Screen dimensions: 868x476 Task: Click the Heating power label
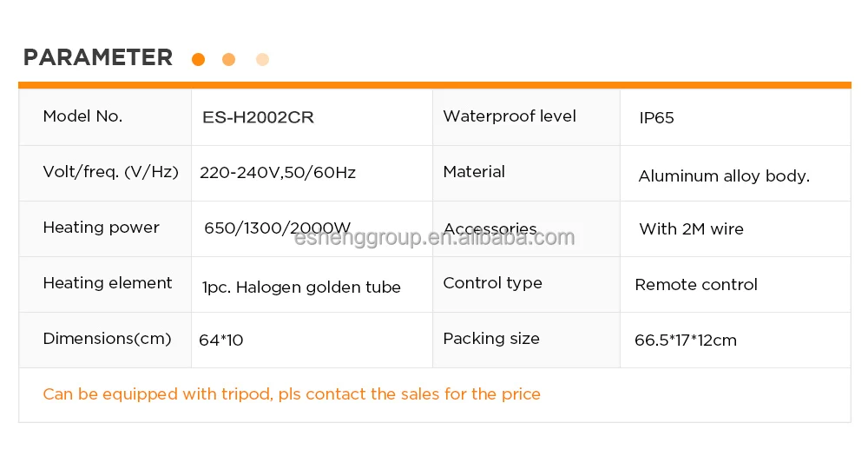[101, 228]
